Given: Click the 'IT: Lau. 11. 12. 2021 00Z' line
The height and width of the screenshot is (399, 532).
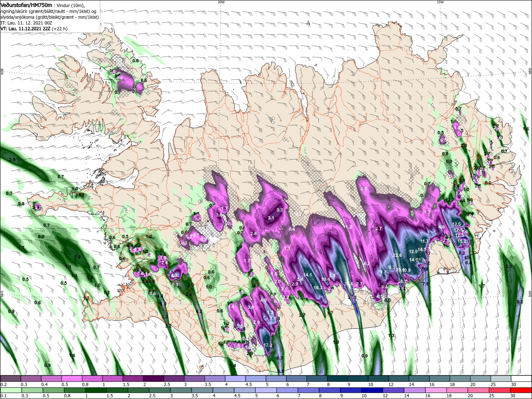Looking at the screenshot, I should coord(26,22).
